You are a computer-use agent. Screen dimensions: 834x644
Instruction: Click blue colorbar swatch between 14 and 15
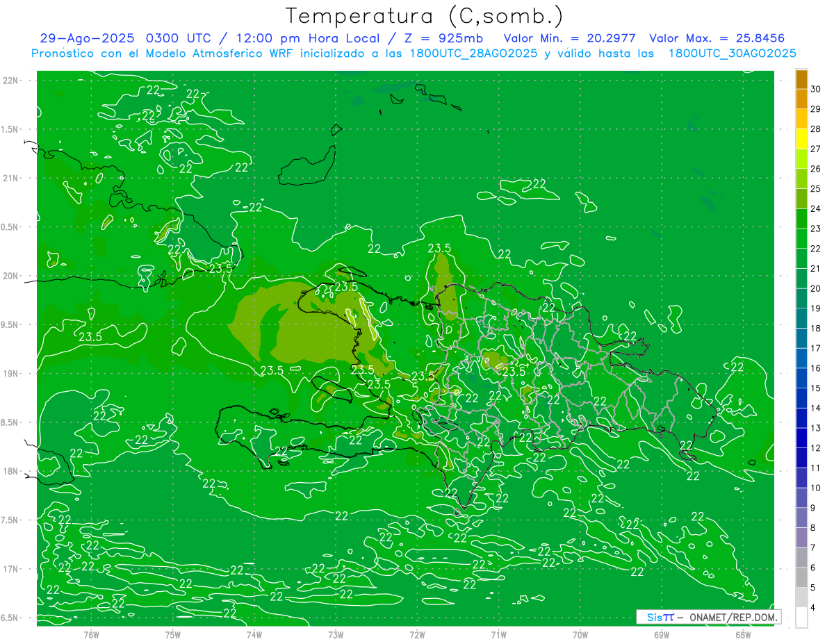(x=801, y=398)
